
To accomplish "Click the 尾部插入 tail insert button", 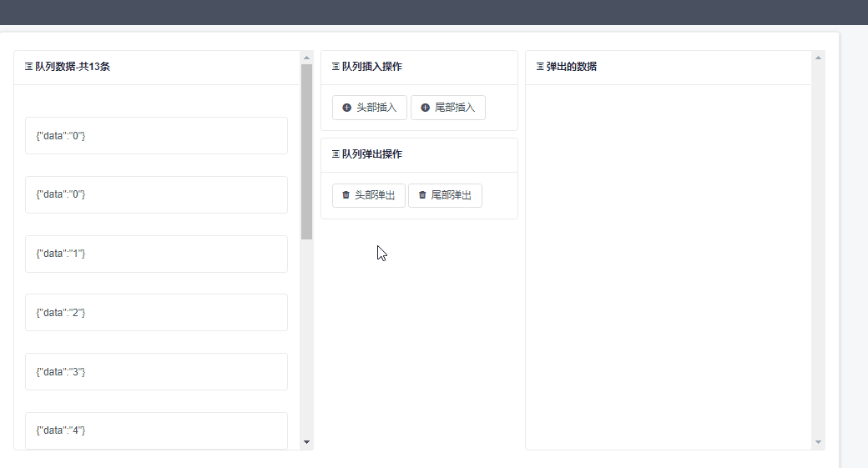I will coord(448,108).
